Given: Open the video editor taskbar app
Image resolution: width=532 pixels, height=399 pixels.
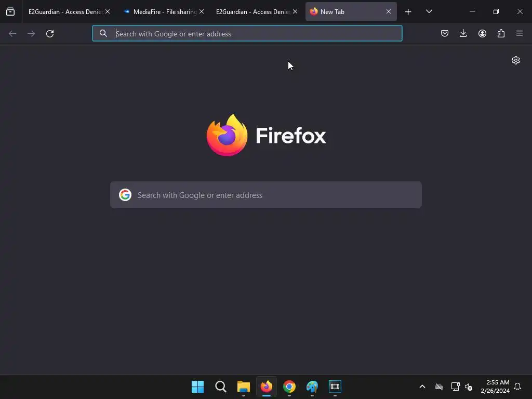Looking at the screenshot, I should pos(335,387).
